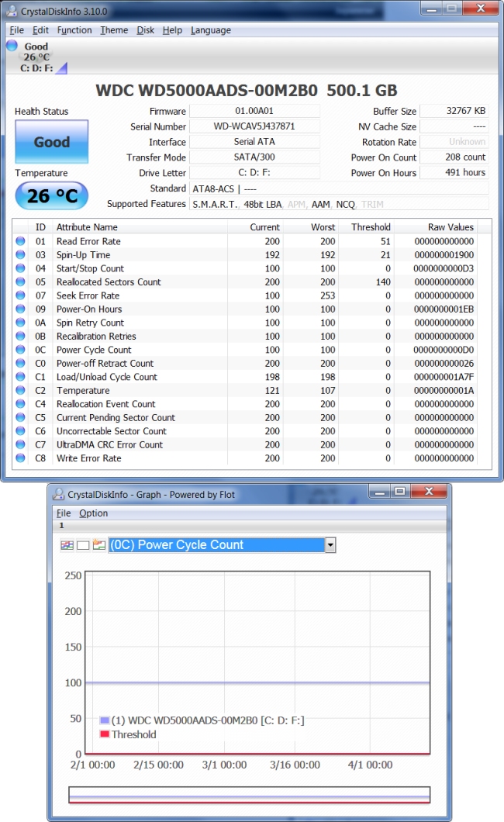Click the status orb for Read Error Rate
This screenshot has height=822, width=504.
[x=20, y=241]
